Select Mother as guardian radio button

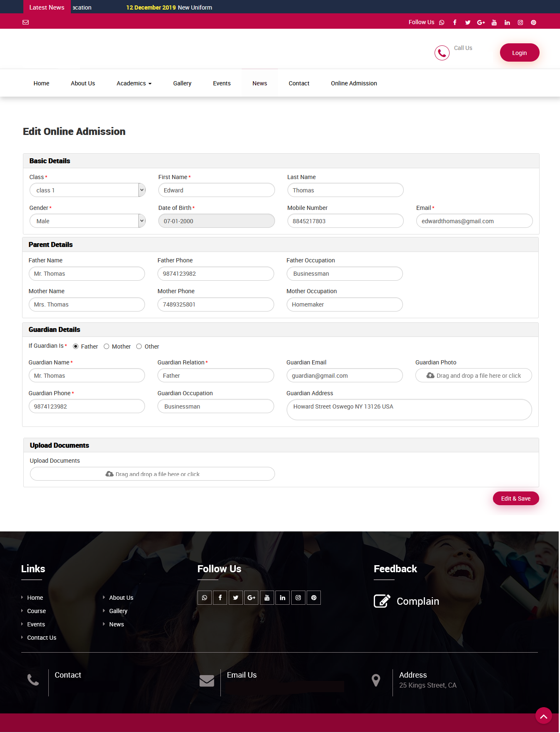106,347
